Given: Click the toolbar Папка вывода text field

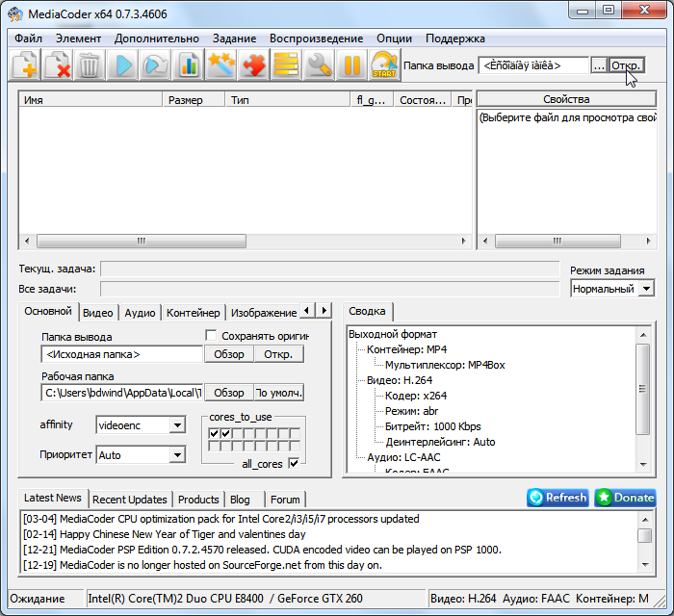Looking at the screenshot, I should (533, 65).
